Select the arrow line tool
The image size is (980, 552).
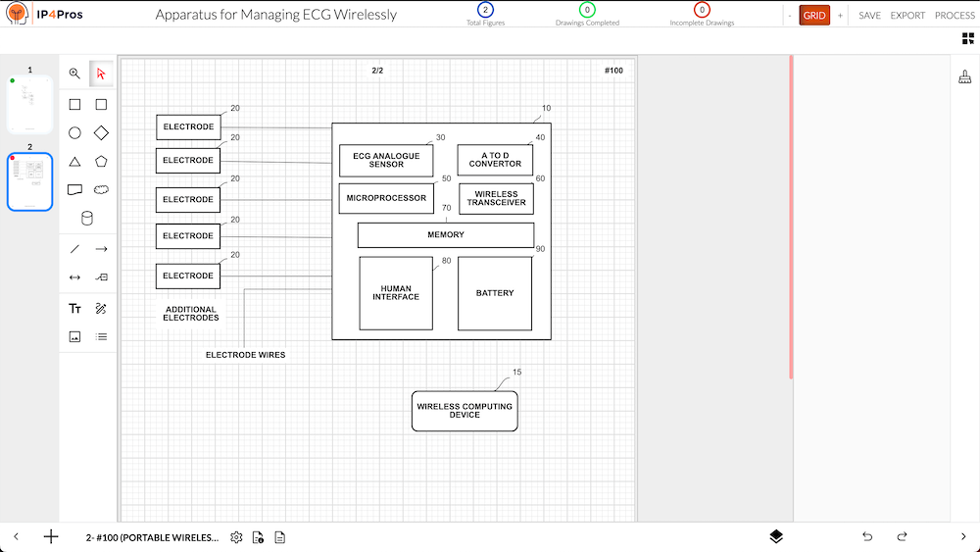click(101, 249)
